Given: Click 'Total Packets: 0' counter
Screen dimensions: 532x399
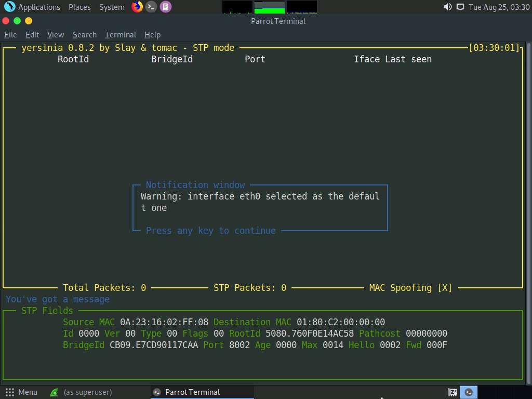Looking at the screenshot, I should 104,288.
